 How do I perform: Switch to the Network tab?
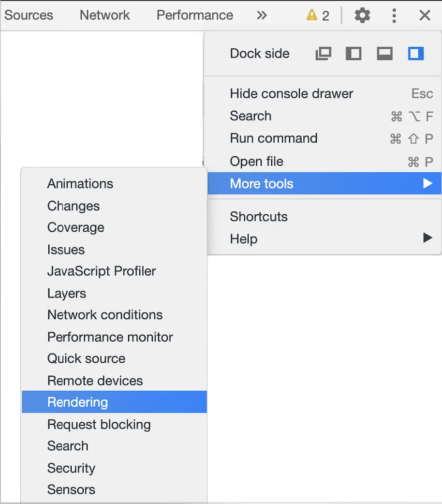[104, 15]
